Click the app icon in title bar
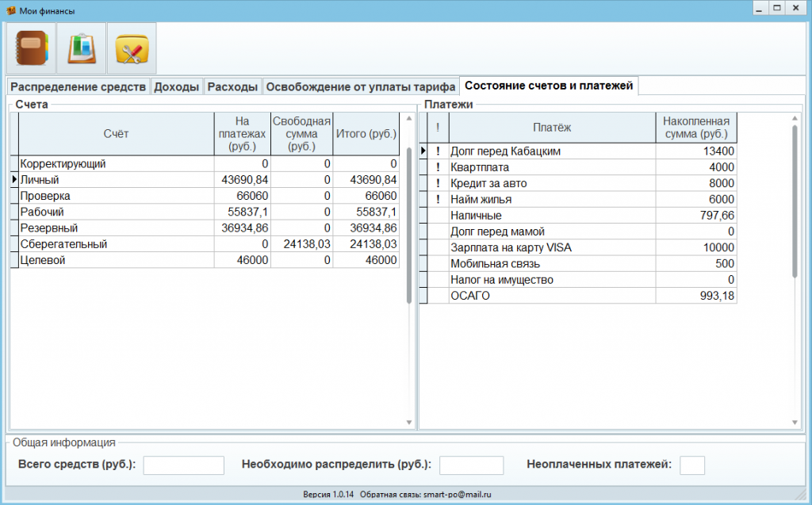This screenshot has width=812, height=505. pyautogui.click(x=10, y=10)
